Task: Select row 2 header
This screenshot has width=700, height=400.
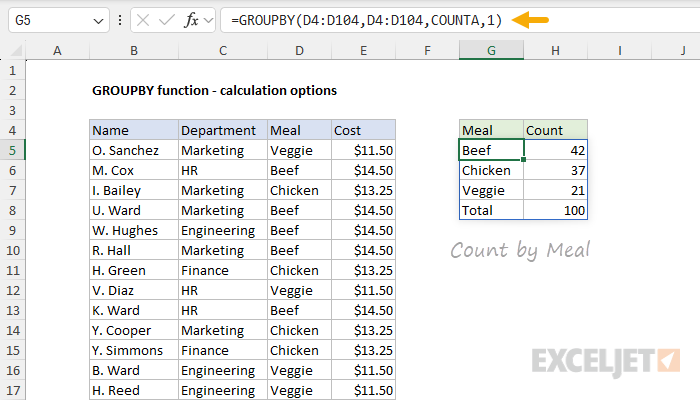Action: tap(12, 91)
